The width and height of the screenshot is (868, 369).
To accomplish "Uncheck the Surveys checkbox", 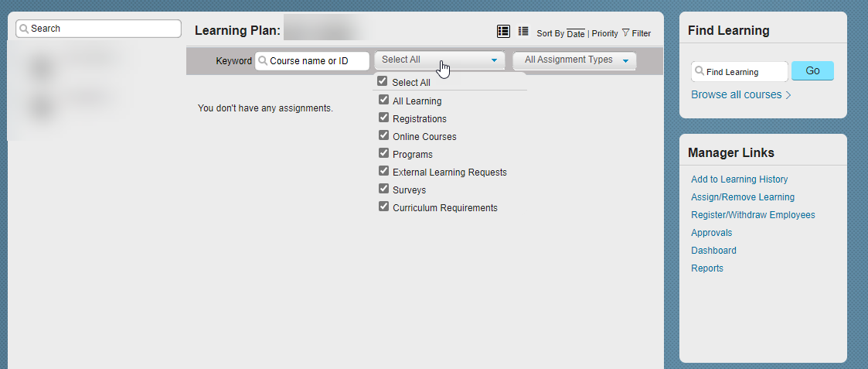I will click(383, 189).
